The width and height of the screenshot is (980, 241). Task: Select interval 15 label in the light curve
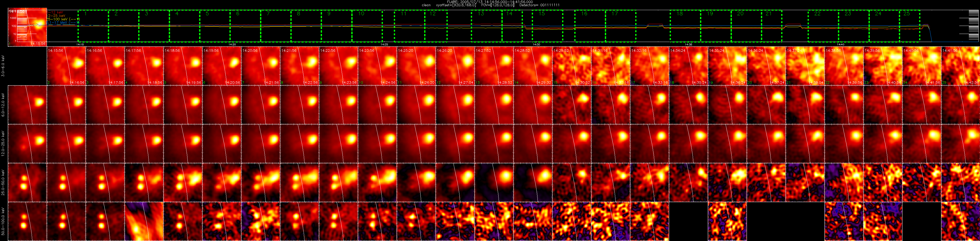coord(542,14)
